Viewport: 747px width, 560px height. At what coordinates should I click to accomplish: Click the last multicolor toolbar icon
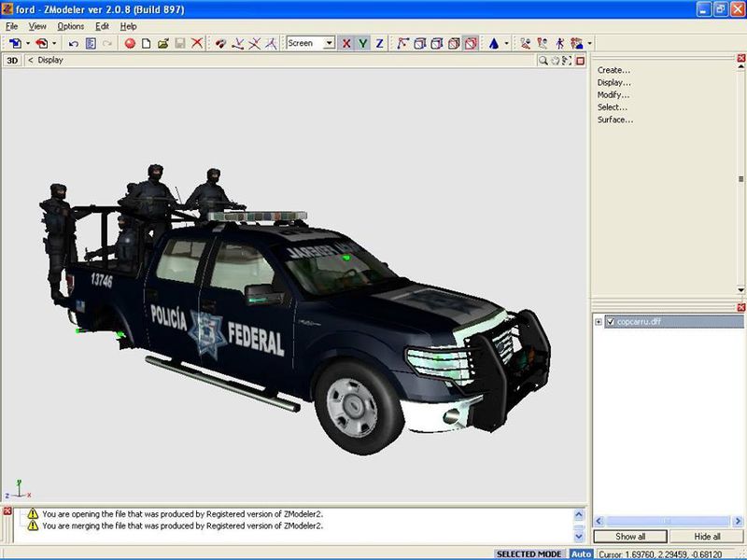pos(577,44)
